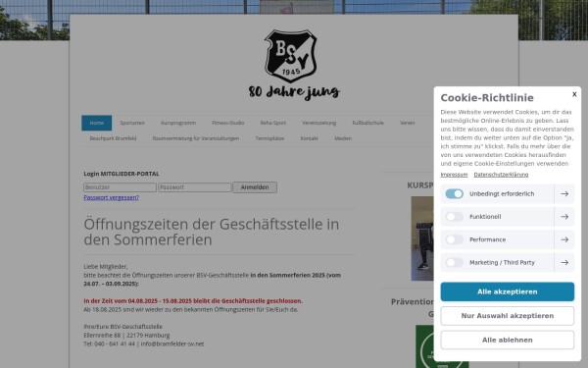This screenshot has width=588, height=368.
Task: Click the Öffnungszeiten der Geschäftsstelle heading
Action: pyautogui.click(x=212, y=232)
